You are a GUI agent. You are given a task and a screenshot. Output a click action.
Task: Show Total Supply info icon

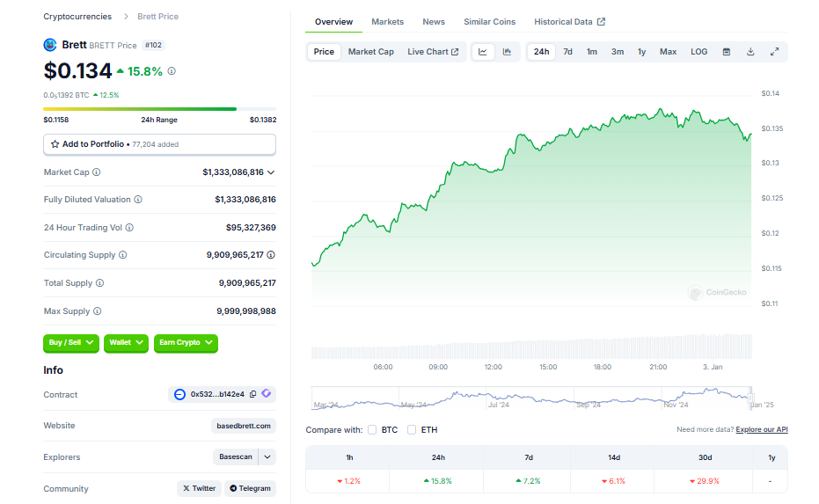pos(99,283)
